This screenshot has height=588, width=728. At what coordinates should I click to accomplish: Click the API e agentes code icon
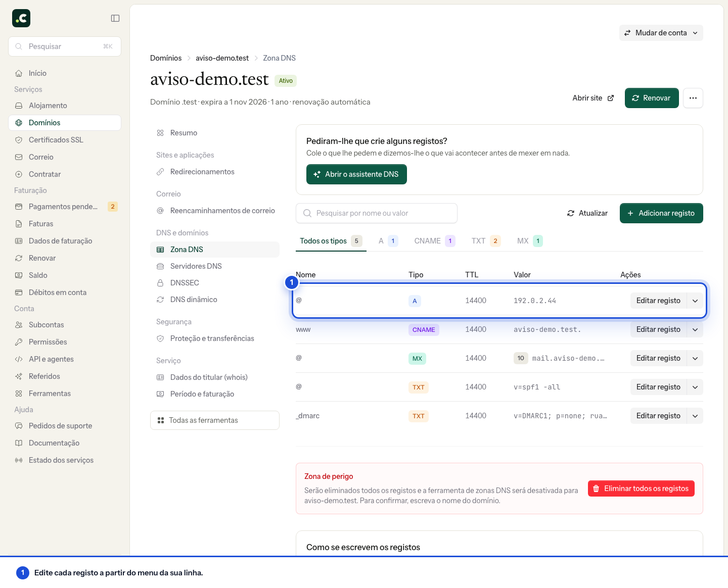[19, 359]
